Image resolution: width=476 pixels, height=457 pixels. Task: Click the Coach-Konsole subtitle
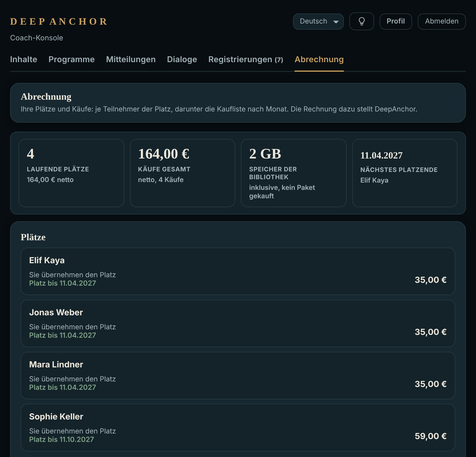click(36, 38)
